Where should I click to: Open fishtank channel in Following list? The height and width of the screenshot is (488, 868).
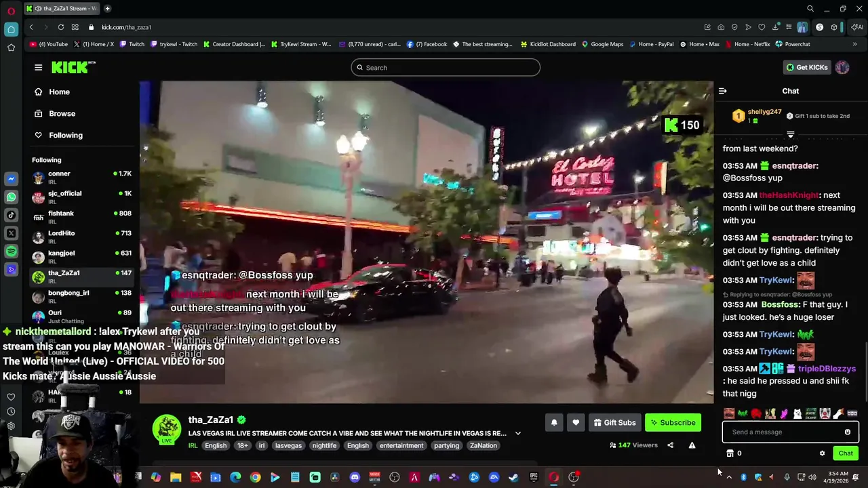[x=82, y=217]
